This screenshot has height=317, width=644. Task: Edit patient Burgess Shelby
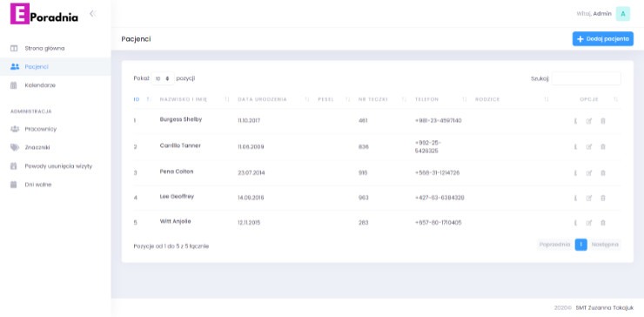click(589, 121)
